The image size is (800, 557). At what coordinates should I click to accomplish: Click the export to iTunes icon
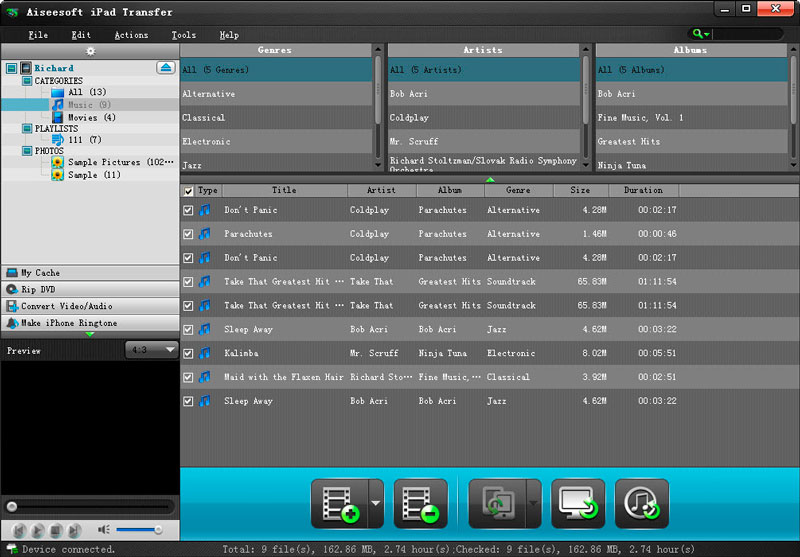[x=641, y=503]
